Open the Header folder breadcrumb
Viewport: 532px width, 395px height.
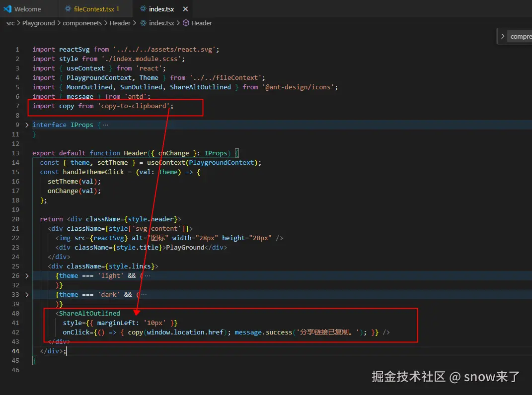coord(120,23)
